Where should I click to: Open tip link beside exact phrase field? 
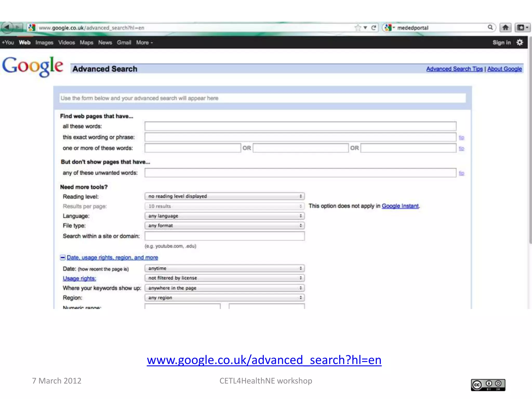tap(461, 137)
